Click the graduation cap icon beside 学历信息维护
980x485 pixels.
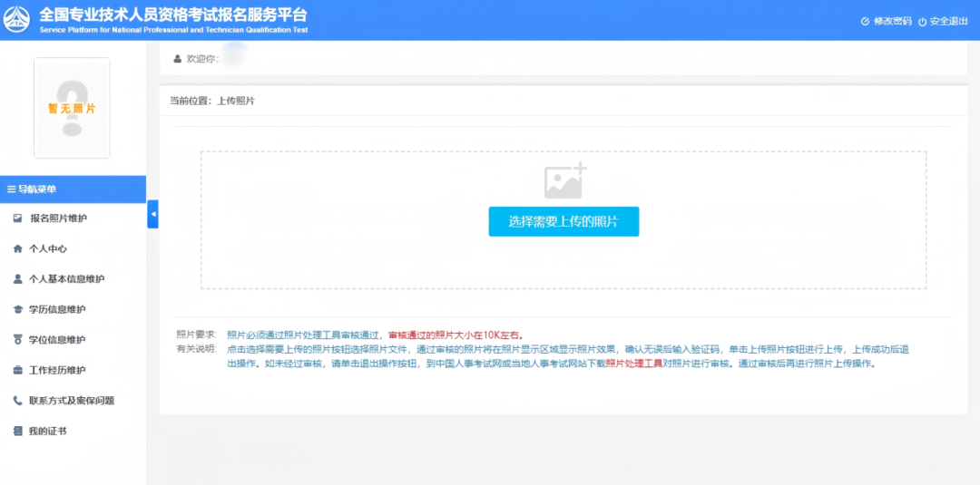17,309
